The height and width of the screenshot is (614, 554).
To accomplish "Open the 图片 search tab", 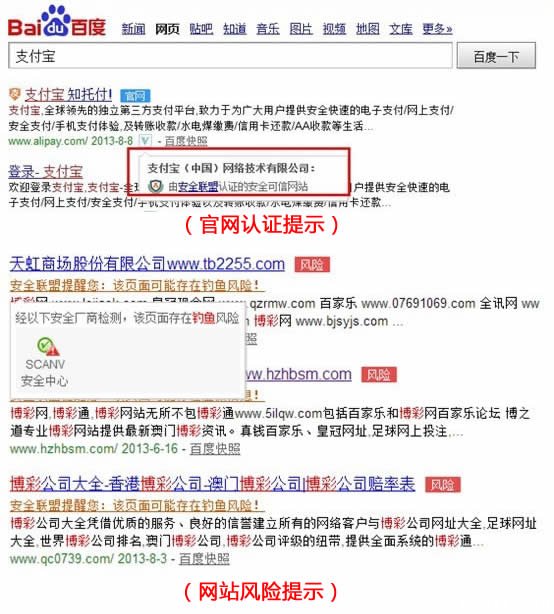I will point(301,29).
